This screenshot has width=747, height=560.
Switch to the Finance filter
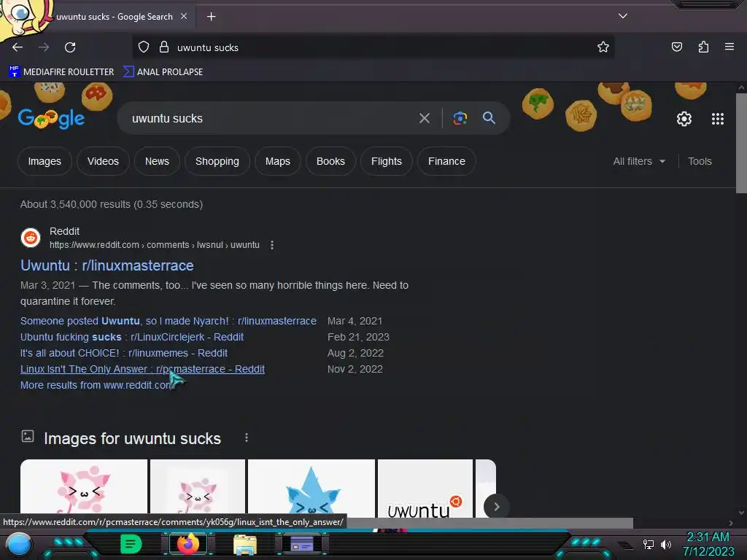pos(446,161)
